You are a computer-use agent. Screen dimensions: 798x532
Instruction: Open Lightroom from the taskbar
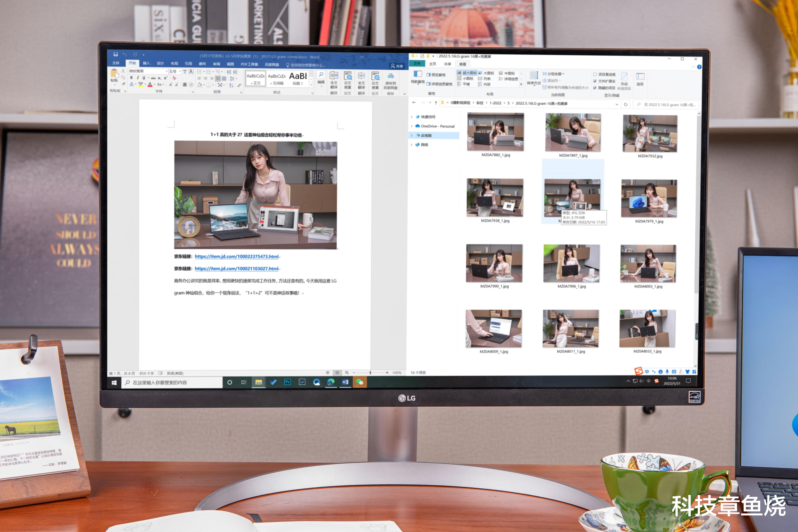coord(302,382)
